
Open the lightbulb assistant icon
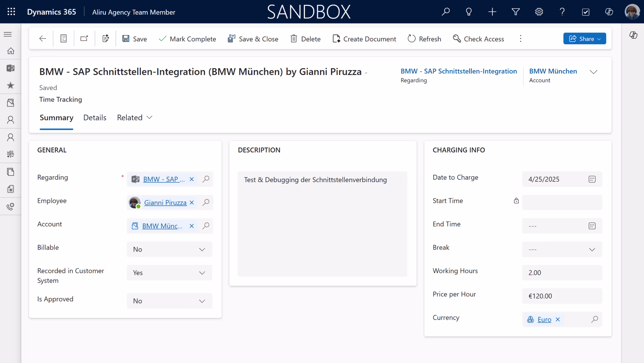(469, 12)
